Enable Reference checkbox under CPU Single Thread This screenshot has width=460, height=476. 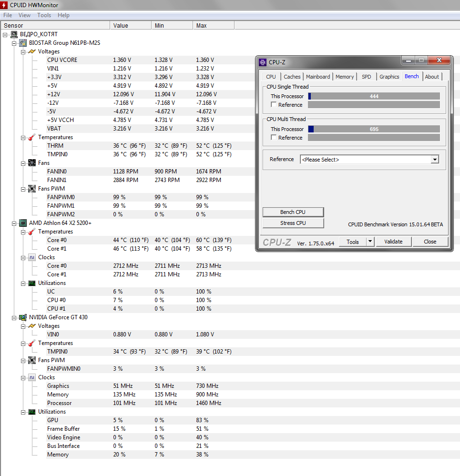click(x=274, y=105)
